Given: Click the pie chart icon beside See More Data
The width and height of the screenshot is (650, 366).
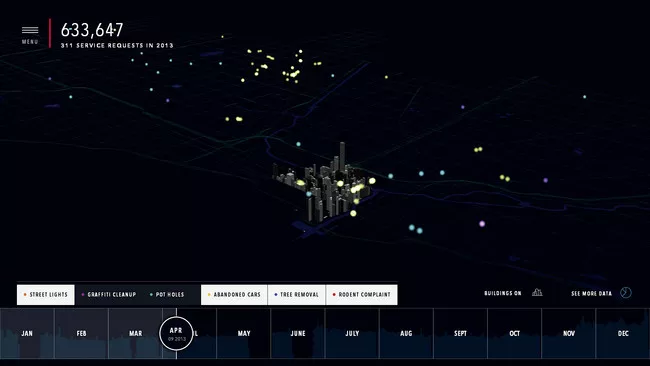Looking at the screenshot, I should (626, 293).
